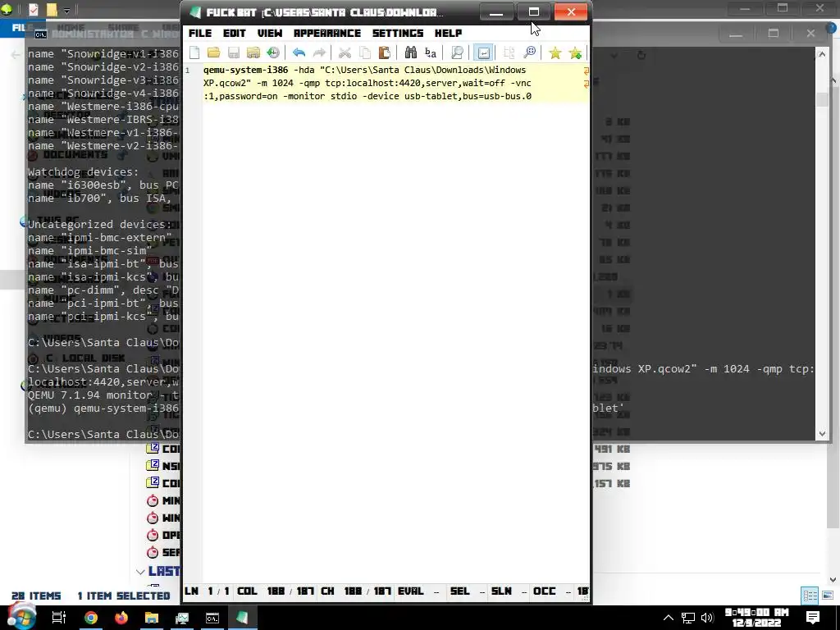The image size is (840, 630).
Task: Click the LN status bar entry
Action: click(207, 591)
